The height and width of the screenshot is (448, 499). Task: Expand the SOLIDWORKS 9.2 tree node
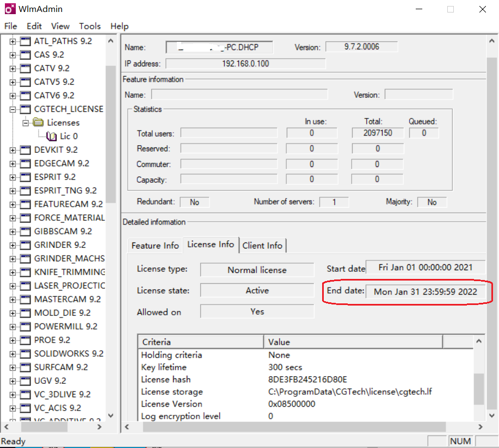pos(13,354)
